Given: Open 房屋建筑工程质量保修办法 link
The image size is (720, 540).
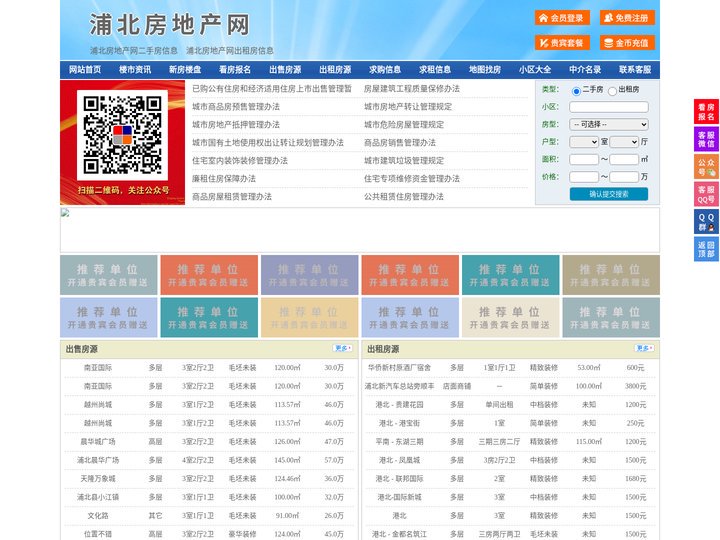Looking at the screenshot, I should [x=411, y=89].
